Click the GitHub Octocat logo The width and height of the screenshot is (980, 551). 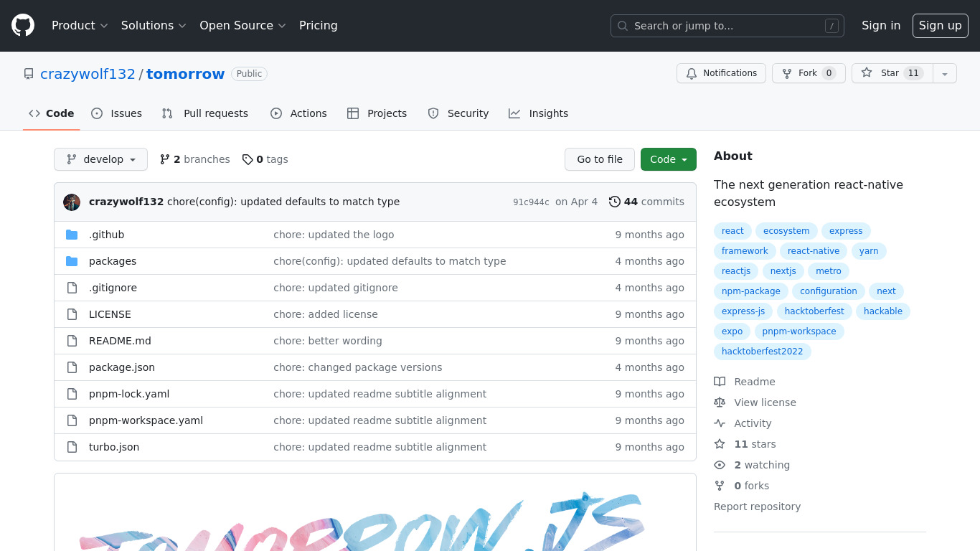click(x=23, y=26)
